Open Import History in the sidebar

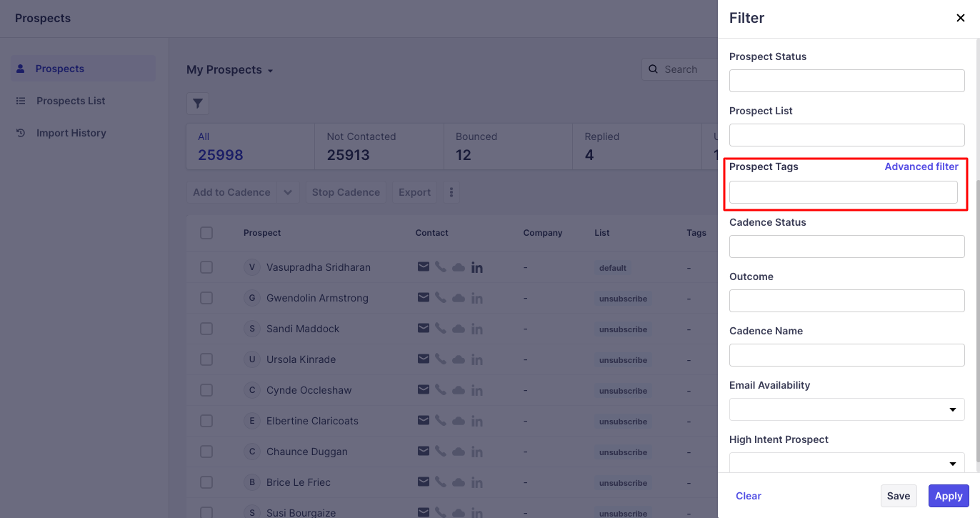71,133
